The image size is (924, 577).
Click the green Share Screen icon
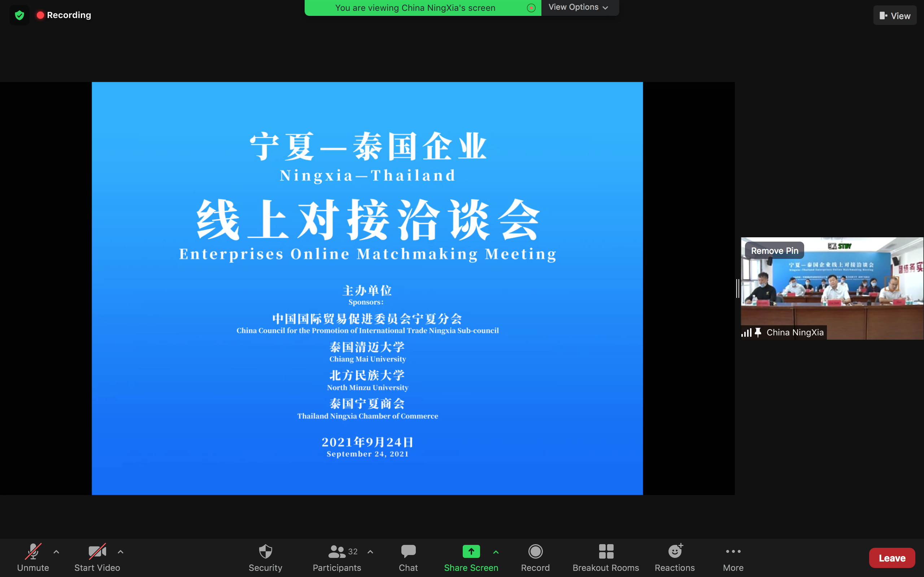pos(471,551)
